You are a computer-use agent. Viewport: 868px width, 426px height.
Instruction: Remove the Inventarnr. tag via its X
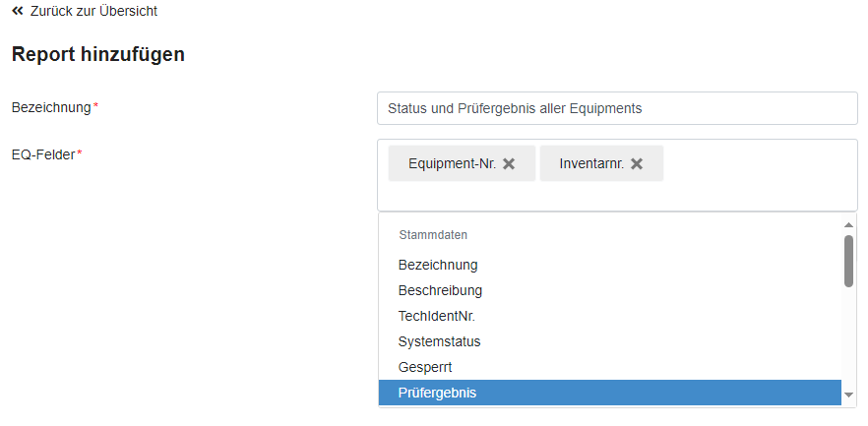[637, 163]
